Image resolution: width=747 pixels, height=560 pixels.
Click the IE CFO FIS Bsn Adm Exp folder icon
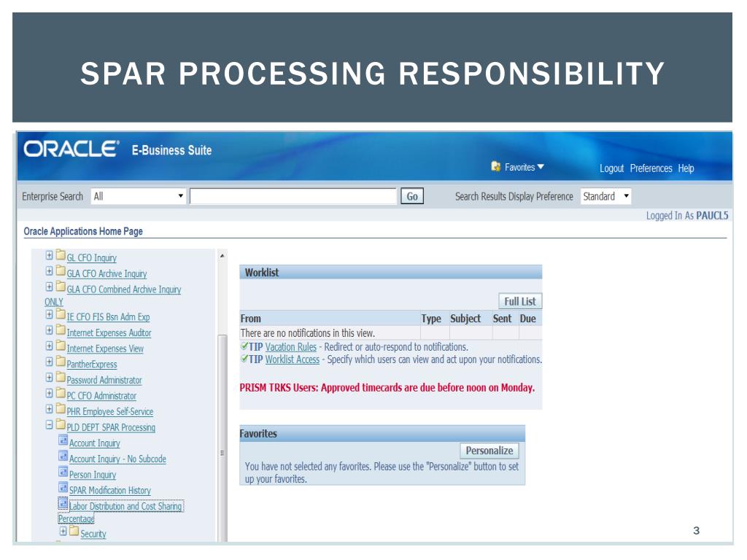pyautogui.click(x=61, y=314)
